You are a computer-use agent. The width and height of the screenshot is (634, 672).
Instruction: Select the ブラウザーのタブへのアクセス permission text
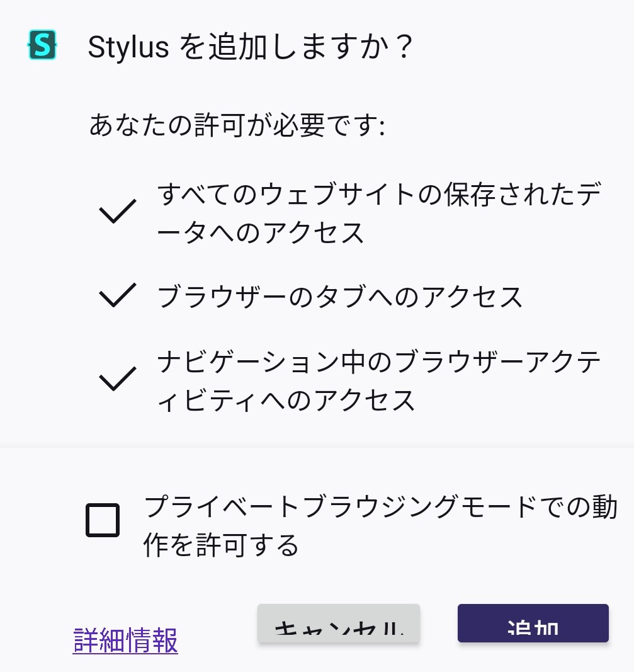click(340, 296)
